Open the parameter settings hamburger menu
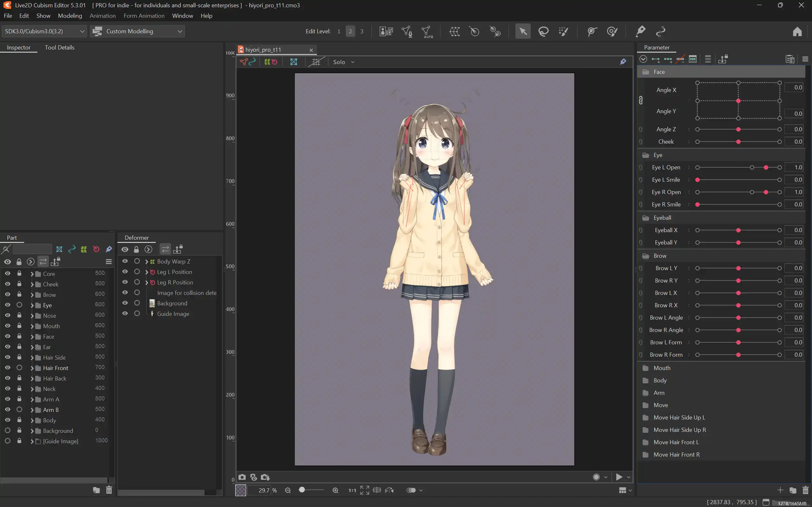Screen dimensions: 812x507 [x=805, y=59]
